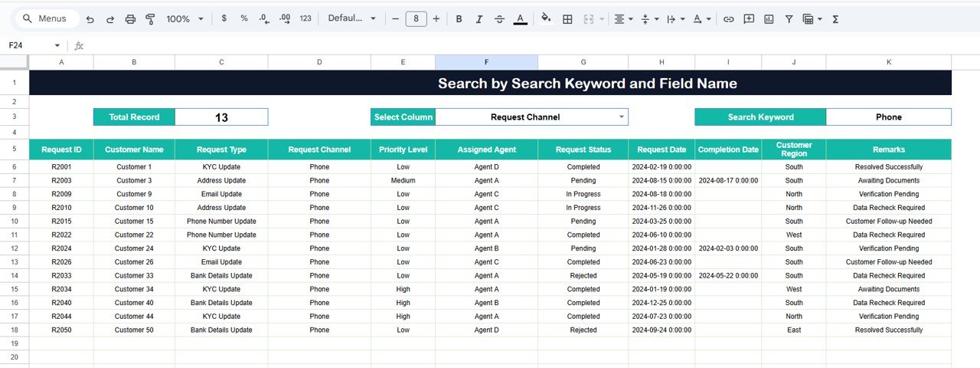Toggle italic formatting
980x368 pixels.
click(479, 19)
